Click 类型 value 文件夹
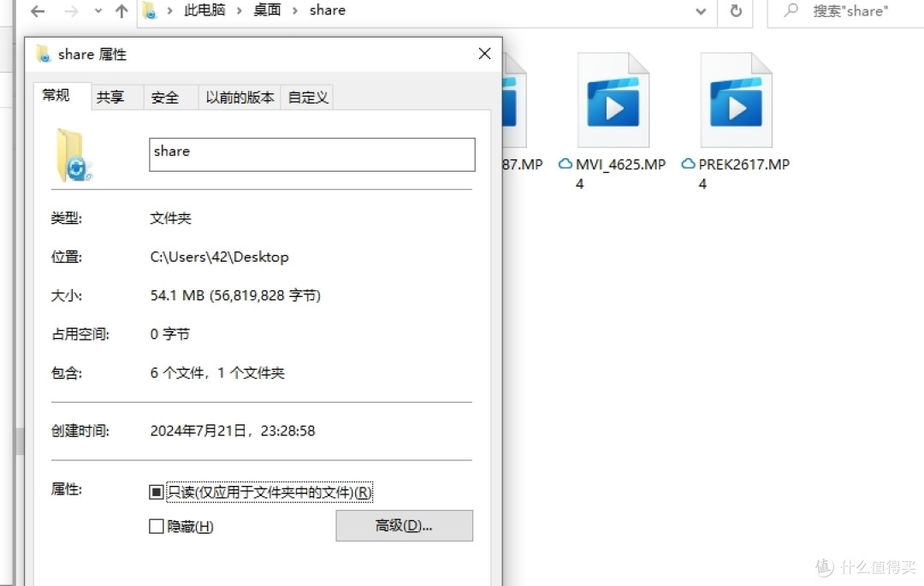924x586 pixels. coord(170,218)
